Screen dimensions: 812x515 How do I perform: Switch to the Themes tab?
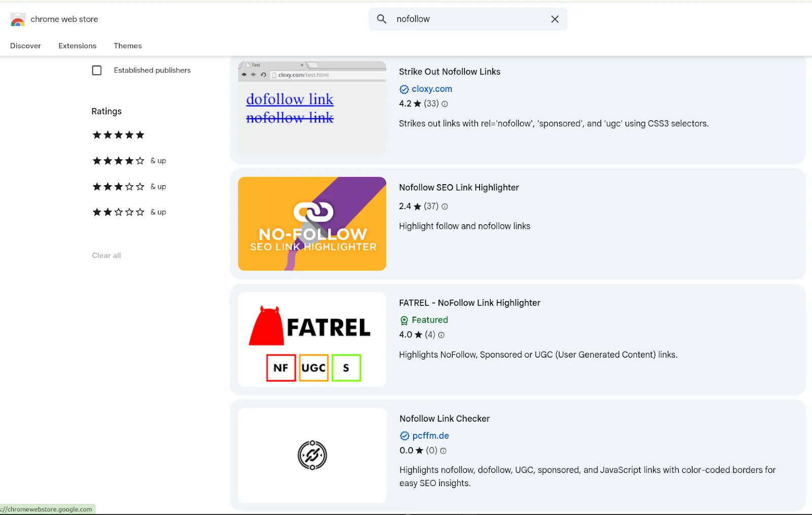(127, 46)
